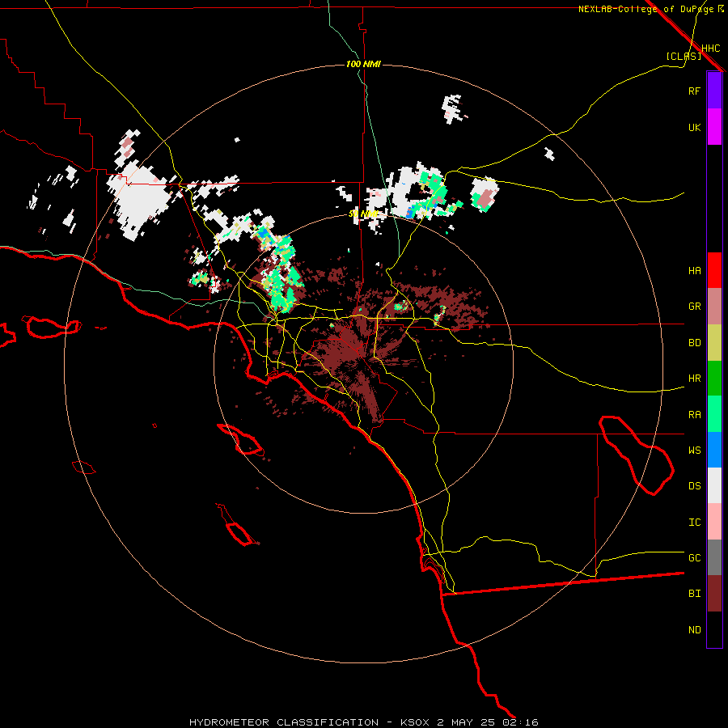Viewport: 728px width, 728px height.
Task: Click the BD legend label
Action: pyautogui.click(x=694, y=343)
